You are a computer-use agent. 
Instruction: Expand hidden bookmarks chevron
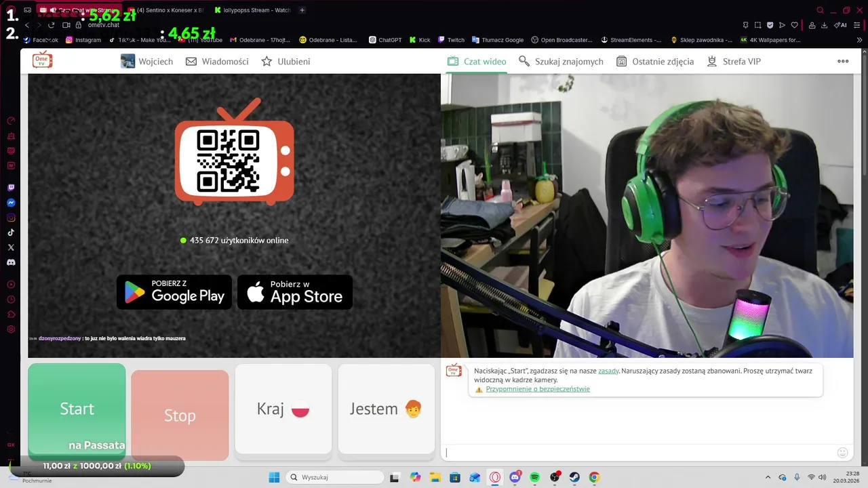tap(860, 40)
